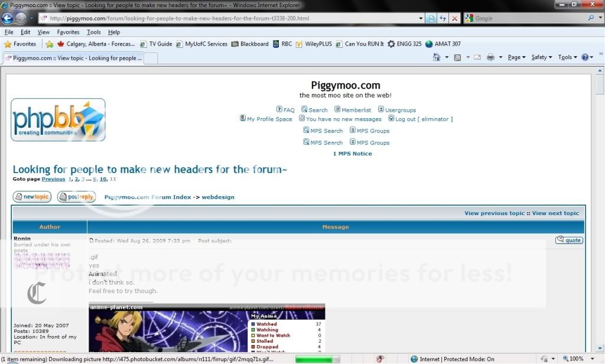605x364 pixels.
Task: Click the browser Forward arrow button
Action: coord(21,18)
